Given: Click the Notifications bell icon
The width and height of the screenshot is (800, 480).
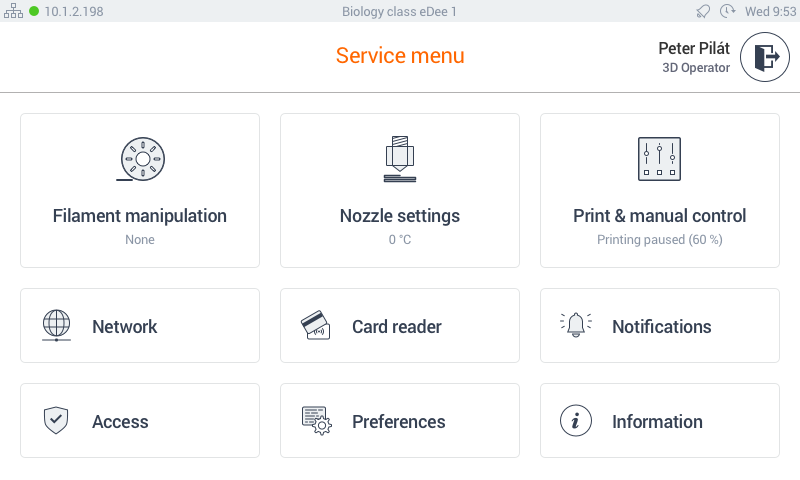Looking at the screenshot, I should [x=575, y=326].
